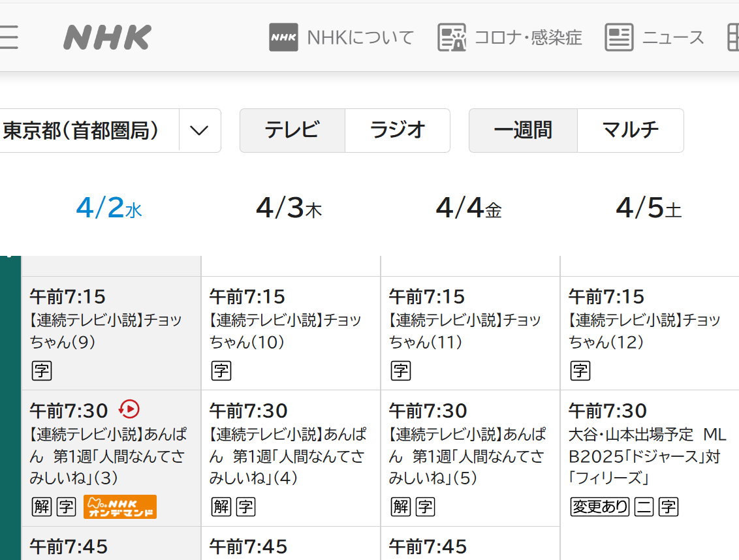Open the コロナ・感染症 link

click(x=528, y=37)
